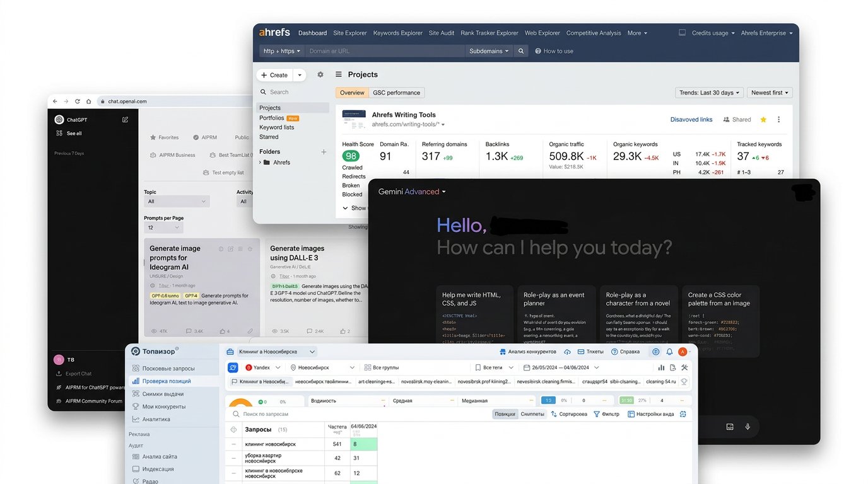Viewport: 868px width, 484px height.
Task: Select the Favorites tab in the AIPRM panel
Action: 164,137
